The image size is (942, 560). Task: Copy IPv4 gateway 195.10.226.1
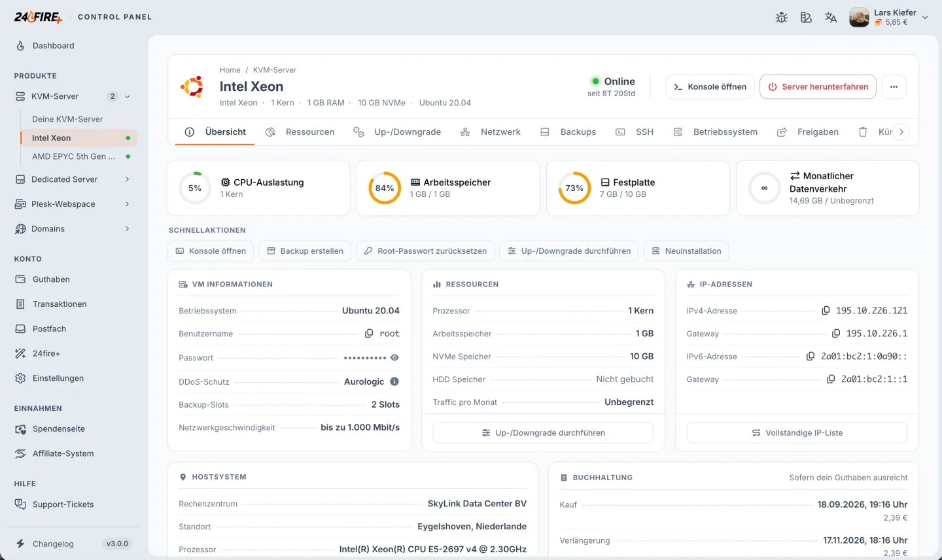click(836, 334)
